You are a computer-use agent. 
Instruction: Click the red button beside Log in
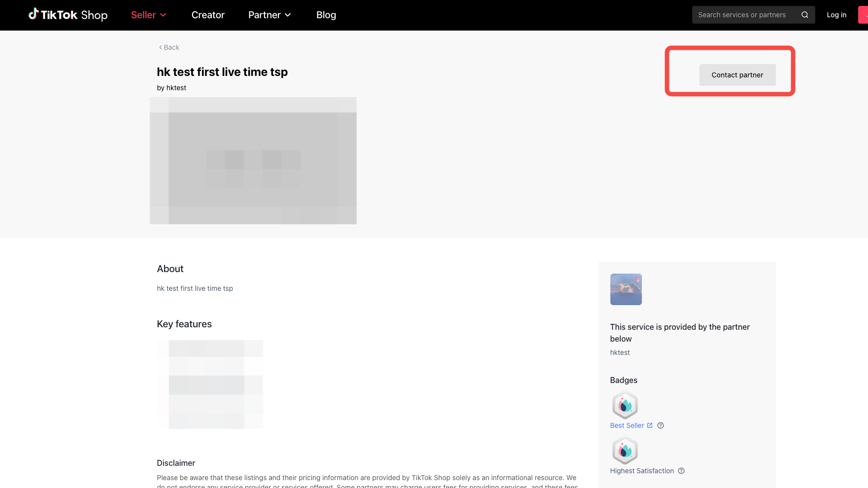pos(863,15)
